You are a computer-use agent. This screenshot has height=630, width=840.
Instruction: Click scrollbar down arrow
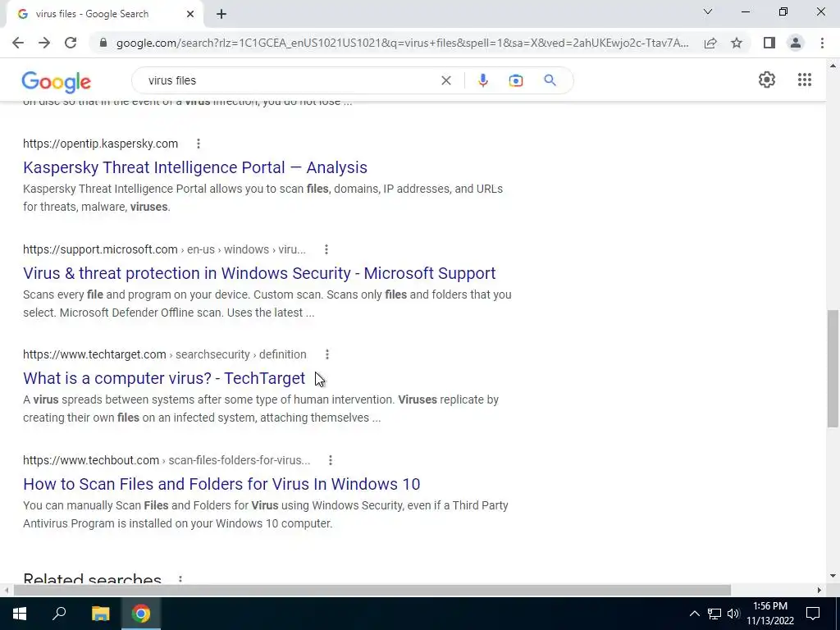click(833, 577)
